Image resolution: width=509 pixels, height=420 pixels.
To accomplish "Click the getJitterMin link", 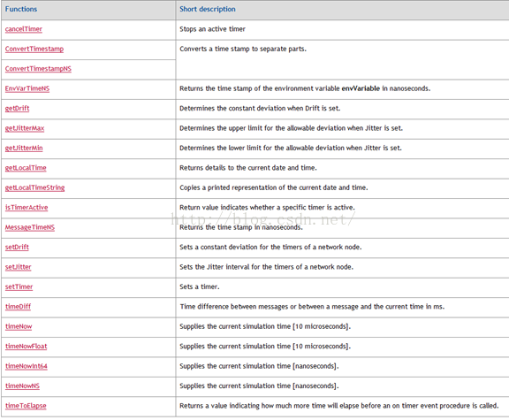I will (x=24, y=148).
